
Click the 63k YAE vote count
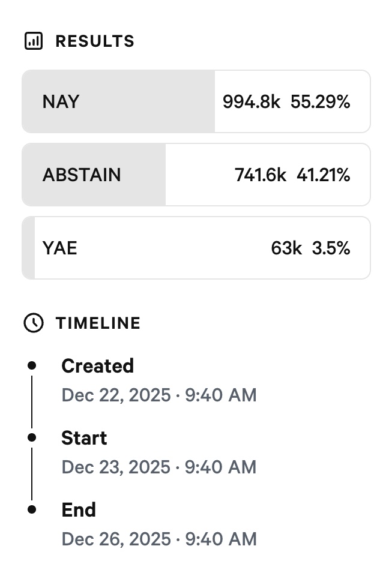coord(286,248)
